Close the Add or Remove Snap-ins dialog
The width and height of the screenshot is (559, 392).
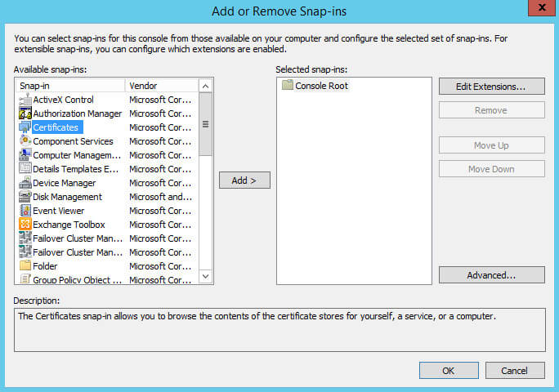(x=542, y=7)
